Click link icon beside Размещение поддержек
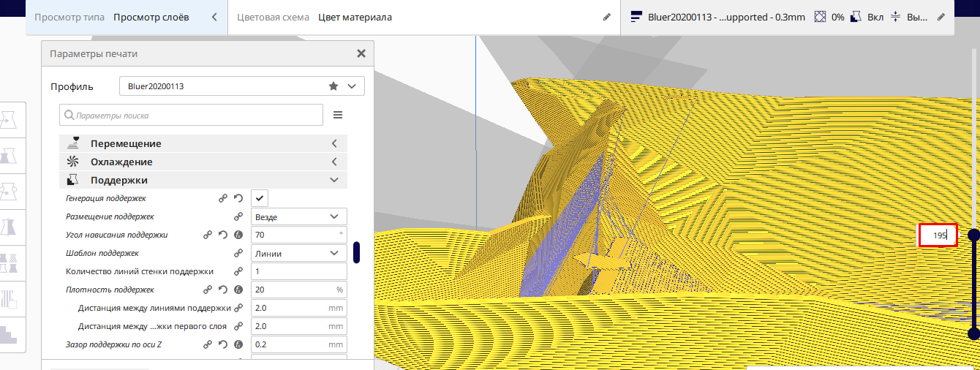Image resolution: width=980 pixels, height=370 pixels. click(x=238, y=216)
